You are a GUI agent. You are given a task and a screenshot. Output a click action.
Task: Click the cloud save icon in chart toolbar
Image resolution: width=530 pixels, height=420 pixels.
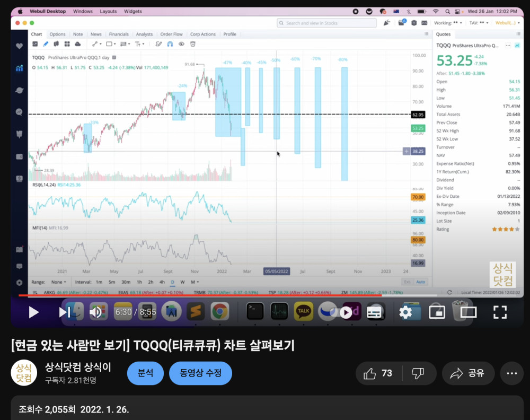pos(78,45)
